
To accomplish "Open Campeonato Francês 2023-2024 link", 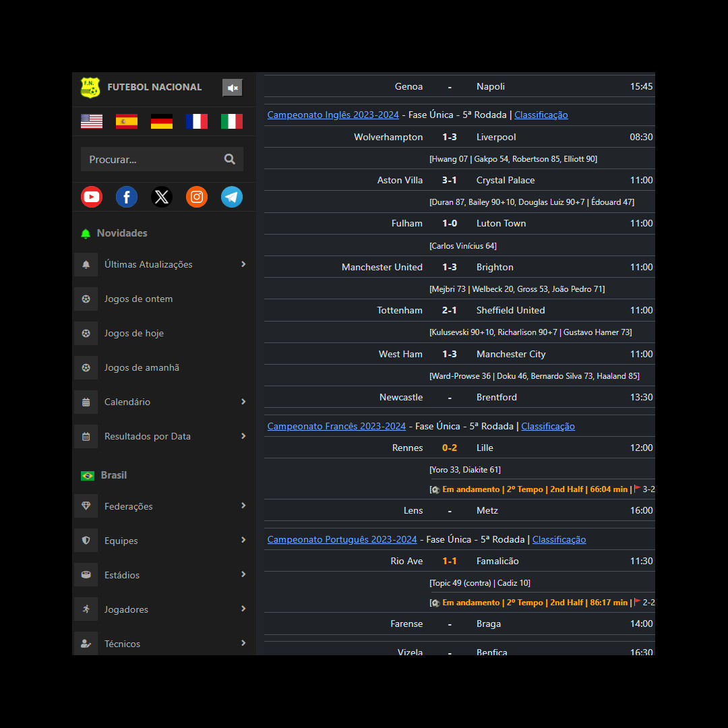I will tap(336, 426).
